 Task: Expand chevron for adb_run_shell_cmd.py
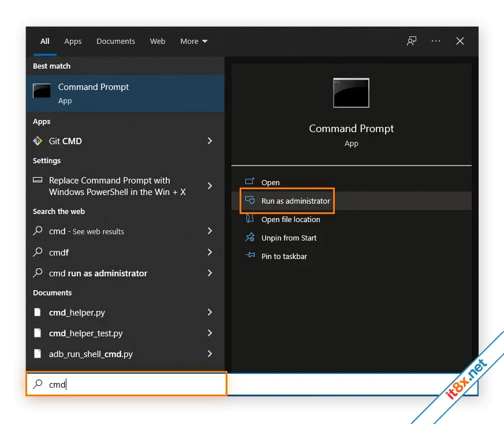210,354
